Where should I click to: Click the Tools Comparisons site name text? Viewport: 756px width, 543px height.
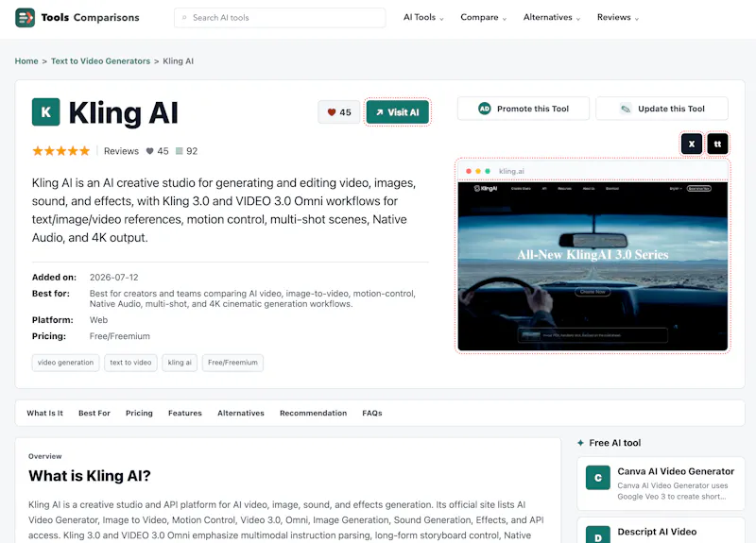[x=90, y=18]
